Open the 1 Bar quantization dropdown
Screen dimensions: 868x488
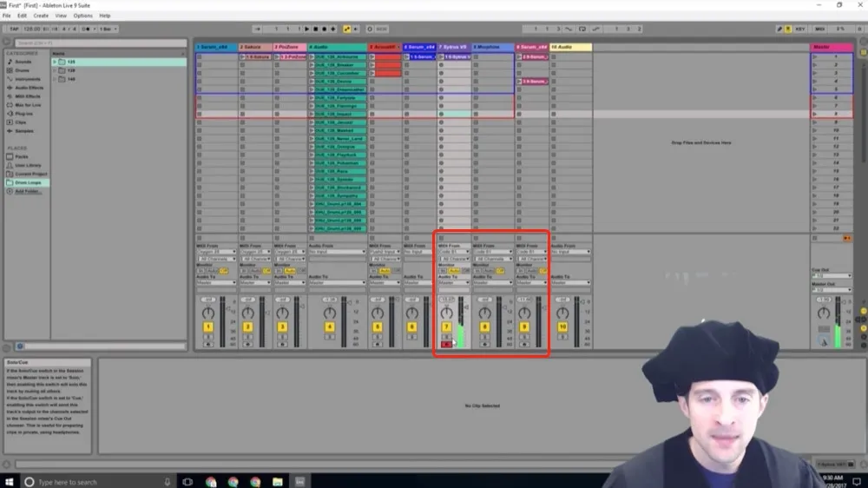pyautogui.click(x=108, y=29)
